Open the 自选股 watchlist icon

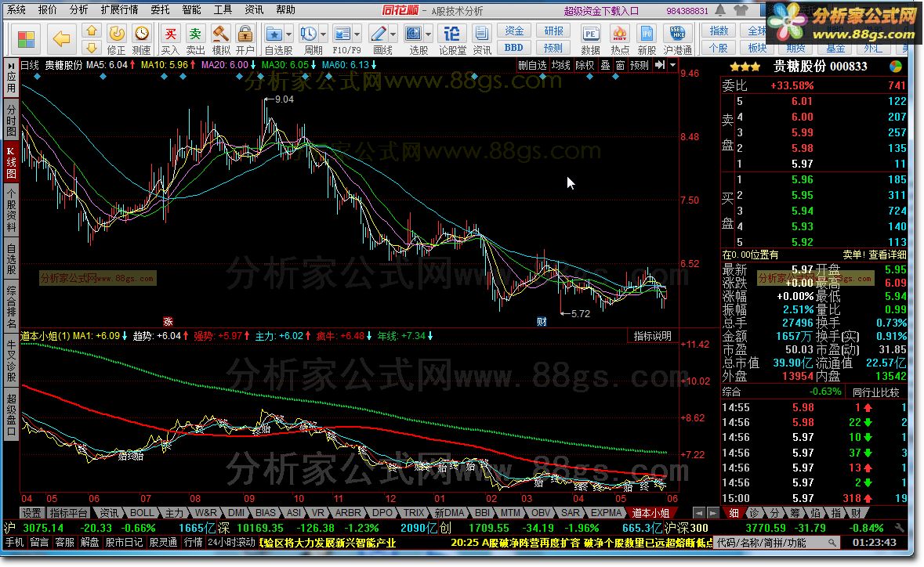[x=274, y=34]
